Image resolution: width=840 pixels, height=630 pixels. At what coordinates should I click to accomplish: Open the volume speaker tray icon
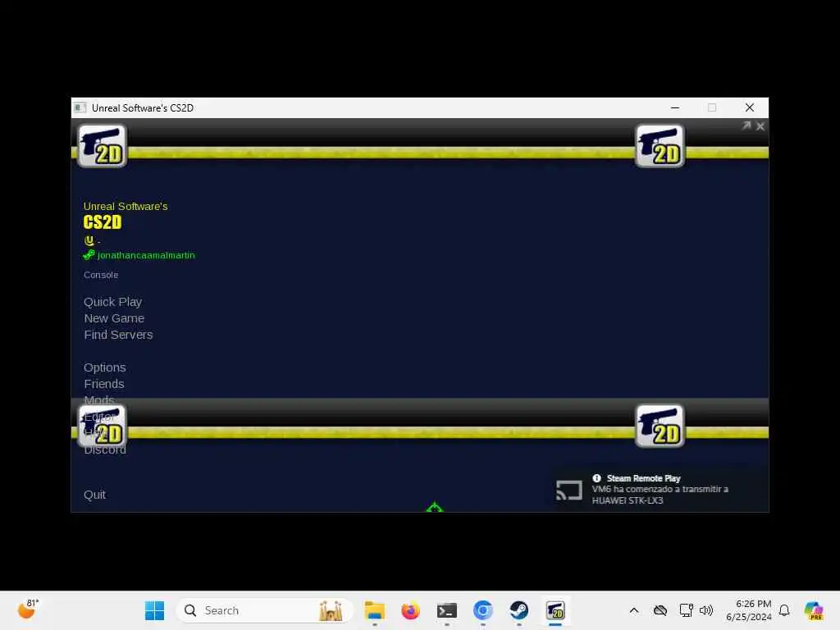click(x=706, y=610)
